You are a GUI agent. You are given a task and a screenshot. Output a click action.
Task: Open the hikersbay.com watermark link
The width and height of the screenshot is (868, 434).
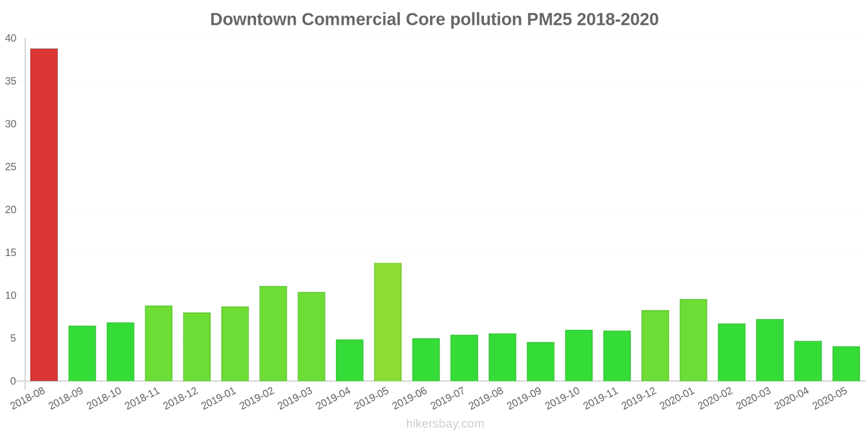[x=445, y=424]
